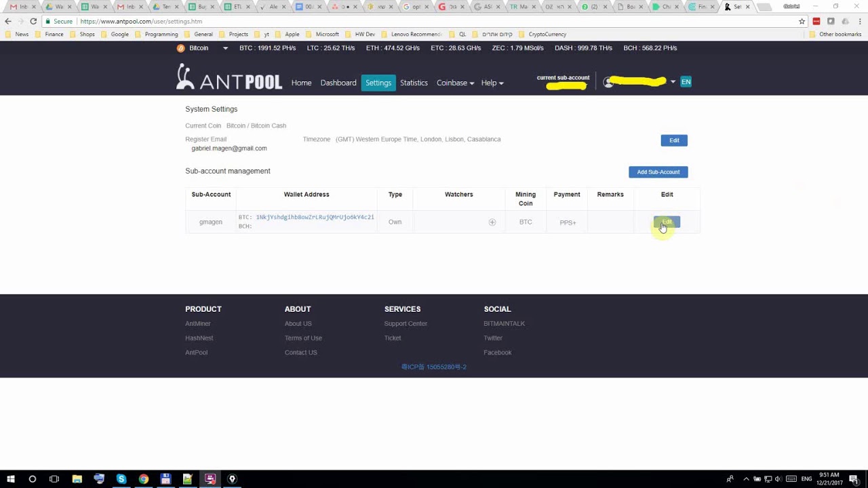The height and width of the screenshot is (488, 868).
Task: Reload the page
Action: (x=33, y=21)
